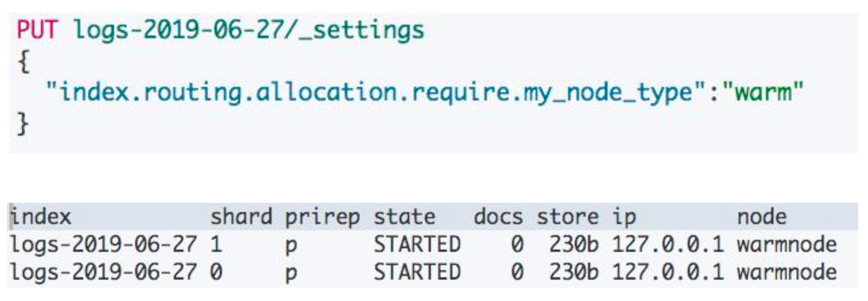Viewport: 868px width, 301px height.
Task: Click the index column header
Action: tap(39, 218)
